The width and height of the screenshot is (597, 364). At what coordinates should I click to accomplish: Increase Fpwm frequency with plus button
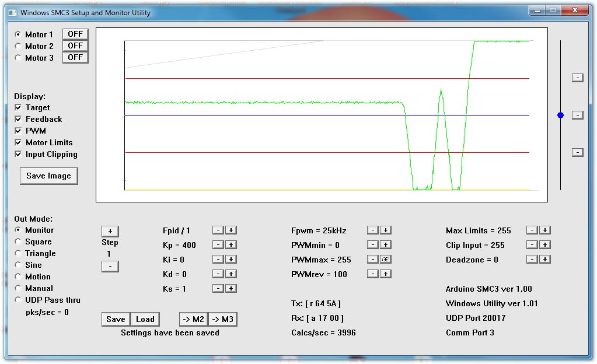point(386,230)
